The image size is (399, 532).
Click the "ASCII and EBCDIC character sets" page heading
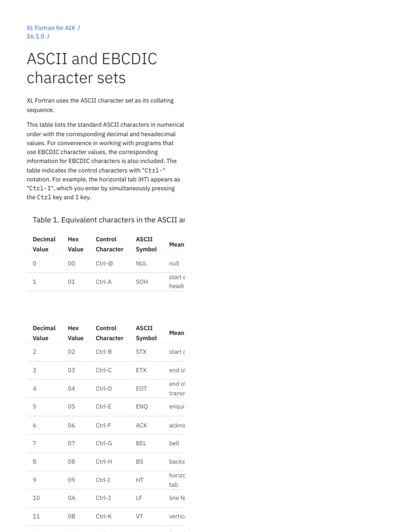(91, 68)
